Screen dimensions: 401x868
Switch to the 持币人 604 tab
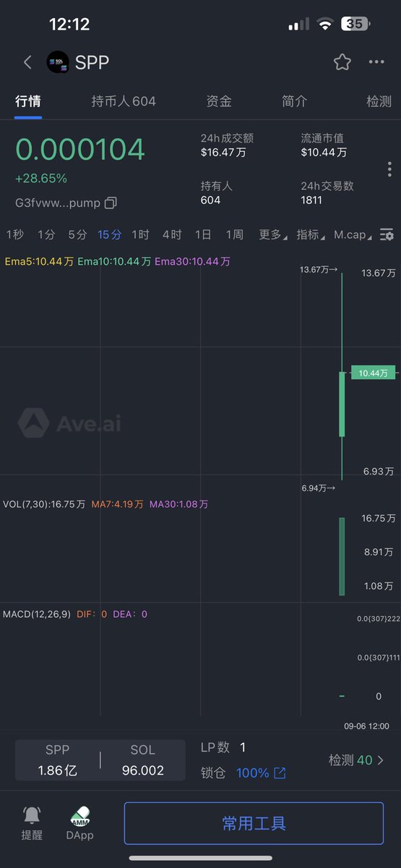tap(124, 101)
